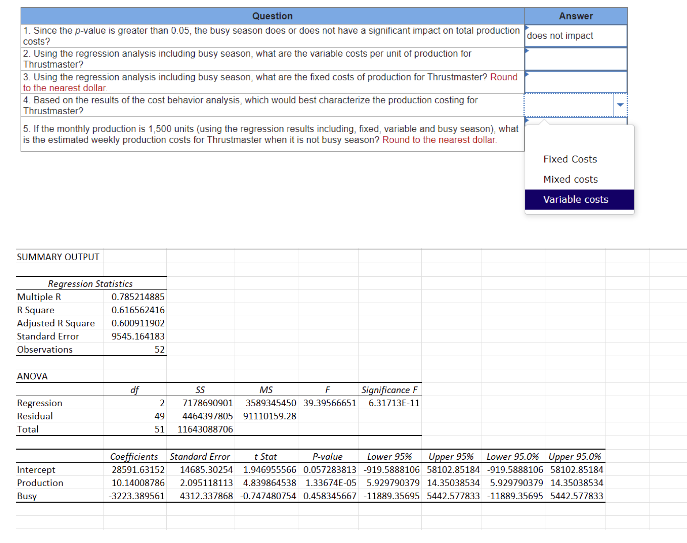687x543 pixels.
Task: Select the Intercept P-value 0.057283813
Action: click(x=329, y=470)
